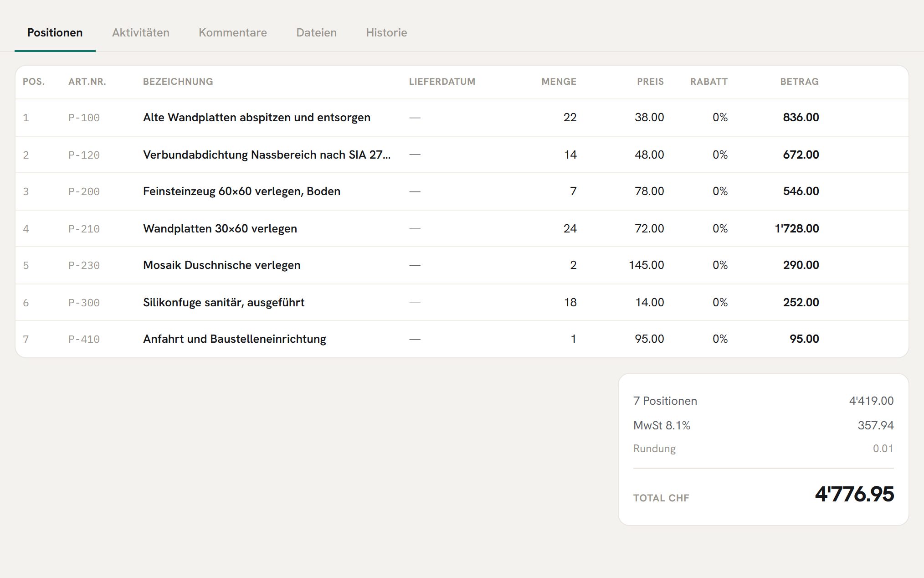Click price 145.00 for Mosaik Duschnische
924x578 pixels.
click(x=647, y=265)
